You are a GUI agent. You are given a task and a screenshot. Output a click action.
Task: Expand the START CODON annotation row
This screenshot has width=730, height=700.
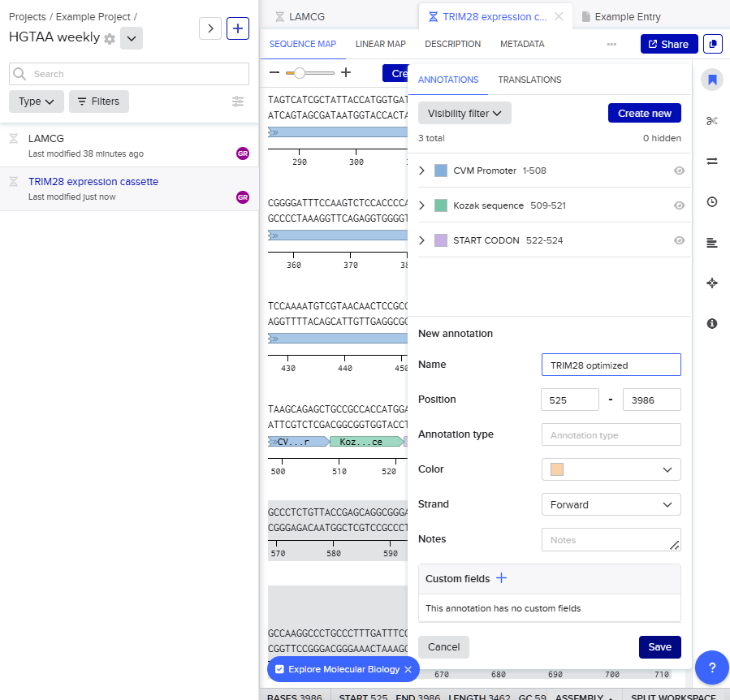(x=421, y=240)
